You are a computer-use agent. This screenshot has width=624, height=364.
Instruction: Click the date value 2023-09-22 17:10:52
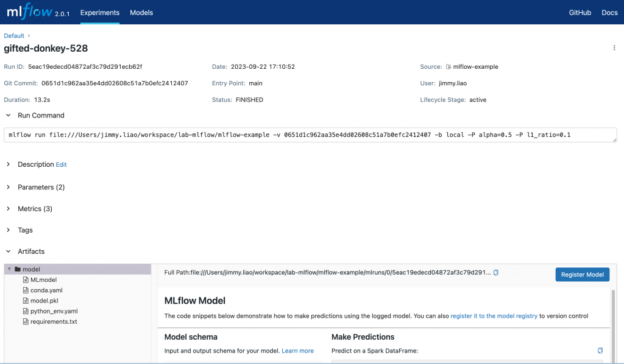point(263,67)
